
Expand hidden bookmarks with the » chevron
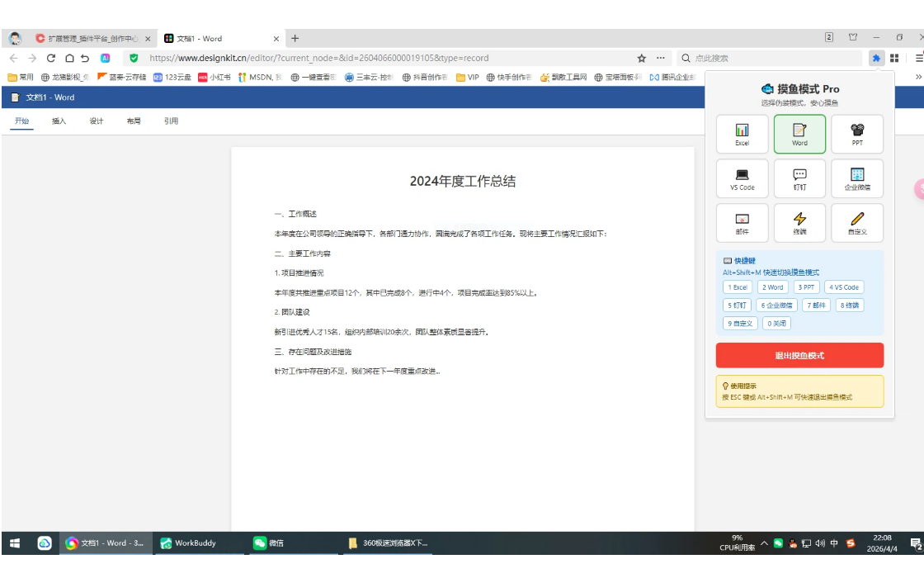[919, 77]
